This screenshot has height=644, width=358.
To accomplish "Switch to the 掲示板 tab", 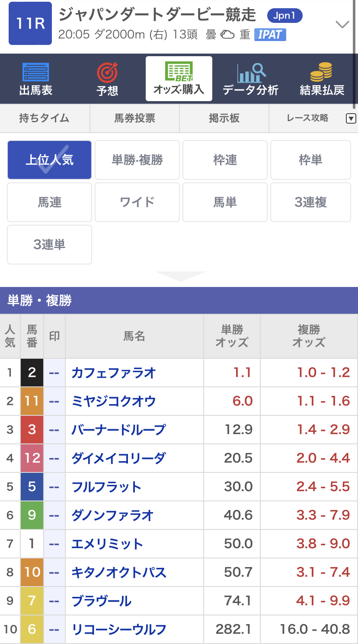I will coord(224,118).
